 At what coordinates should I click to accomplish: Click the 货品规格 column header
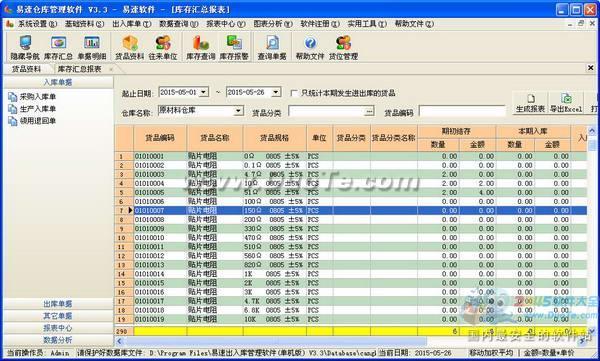(x=274, y=138)
